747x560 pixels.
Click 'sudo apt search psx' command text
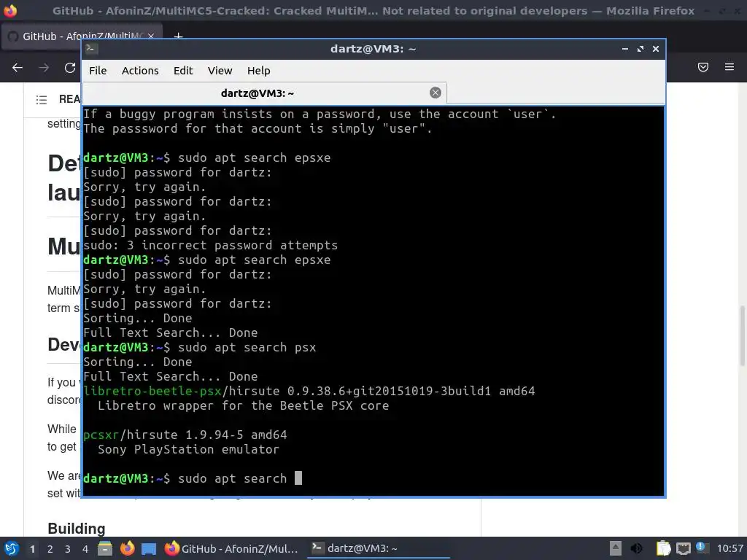click(247, 347)
